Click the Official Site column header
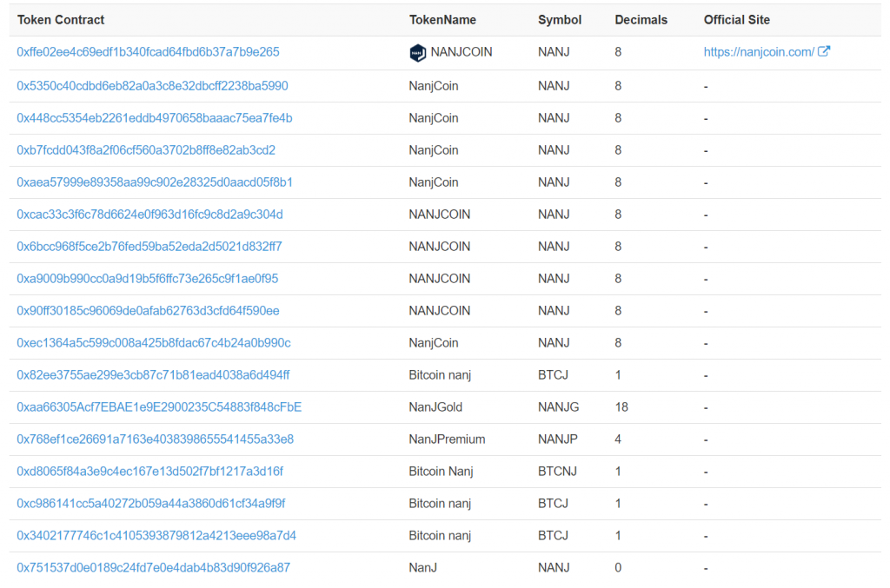The width and height of the screenshot is (890, 588). (737, 20)
